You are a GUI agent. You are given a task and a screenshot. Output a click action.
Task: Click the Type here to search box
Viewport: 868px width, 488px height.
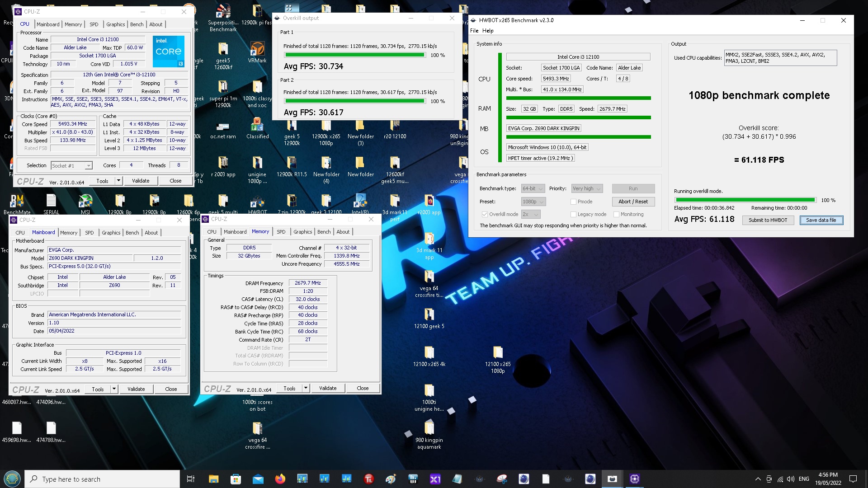(102, 479)
